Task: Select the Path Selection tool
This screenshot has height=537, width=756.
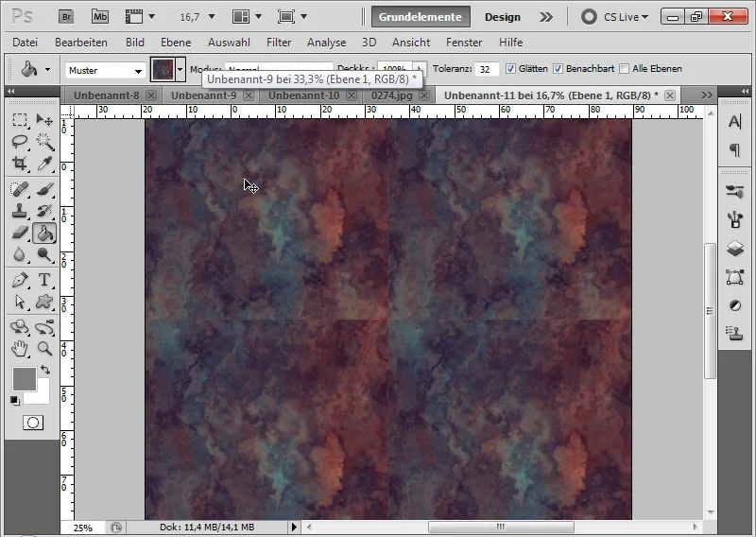Action: pyautogui.click(x=19, y=302)
